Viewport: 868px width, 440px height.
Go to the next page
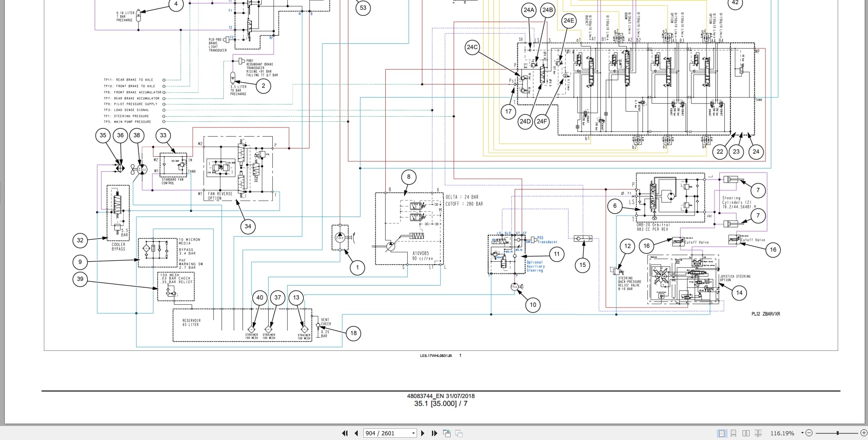tap(423, 433)
